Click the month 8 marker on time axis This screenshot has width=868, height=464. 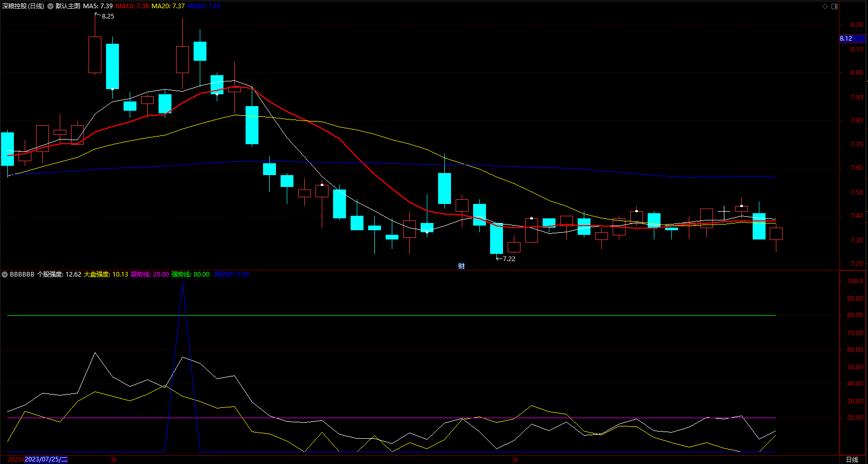tap(114, 459)
